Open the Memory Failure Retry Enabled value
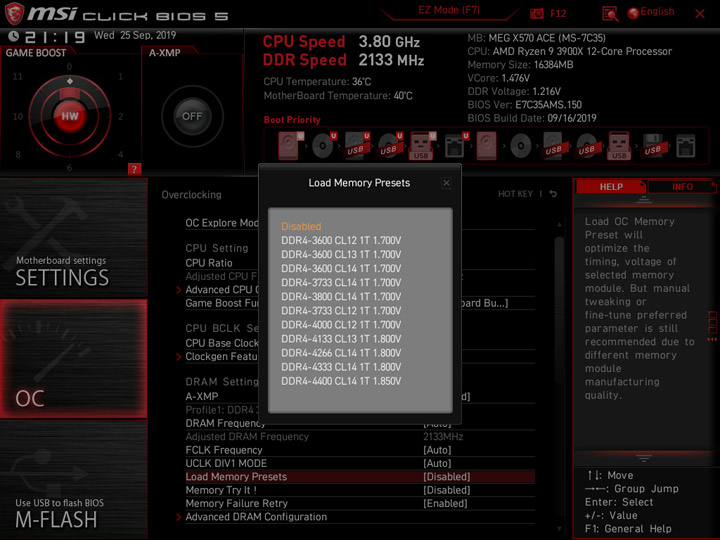This screenshot has width=720, height=540. (x=445, y=504)
